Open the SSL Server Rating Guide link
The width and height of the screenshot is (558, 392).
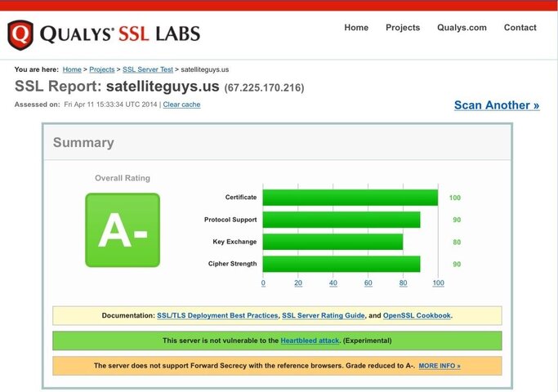(324, 315)
